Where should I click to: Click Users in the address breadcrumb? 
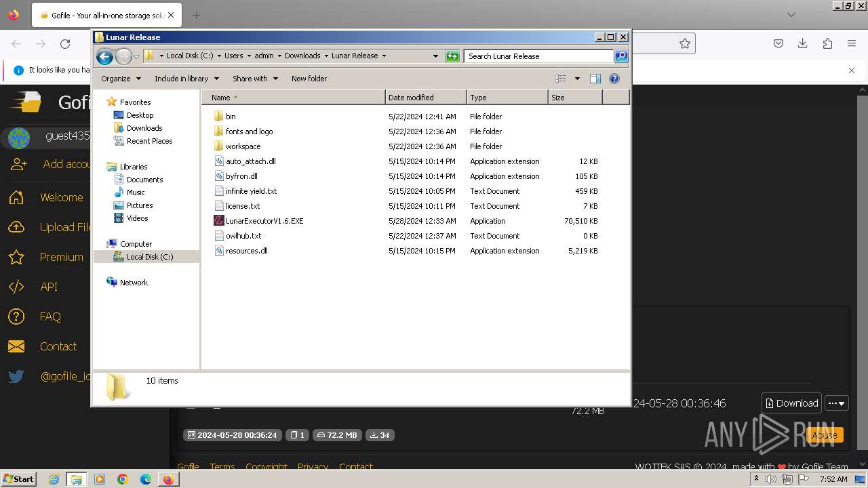(x=234, y=56)
